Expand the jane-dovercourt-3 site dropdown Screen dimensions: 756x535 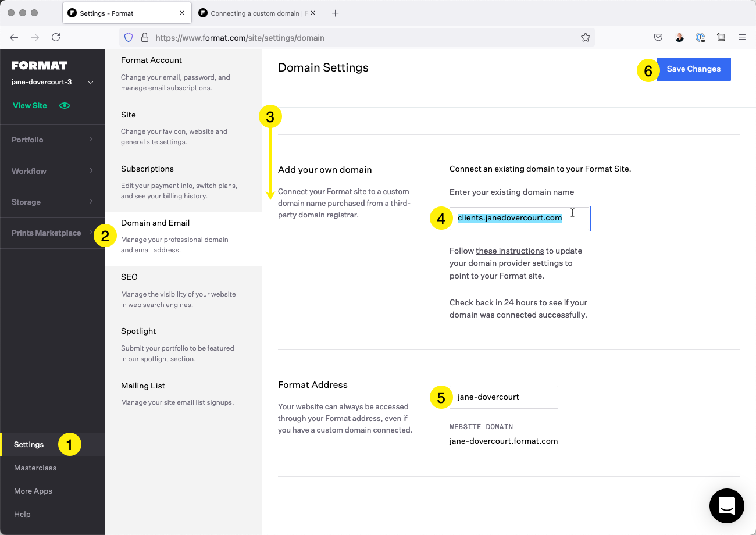[90, 83]
